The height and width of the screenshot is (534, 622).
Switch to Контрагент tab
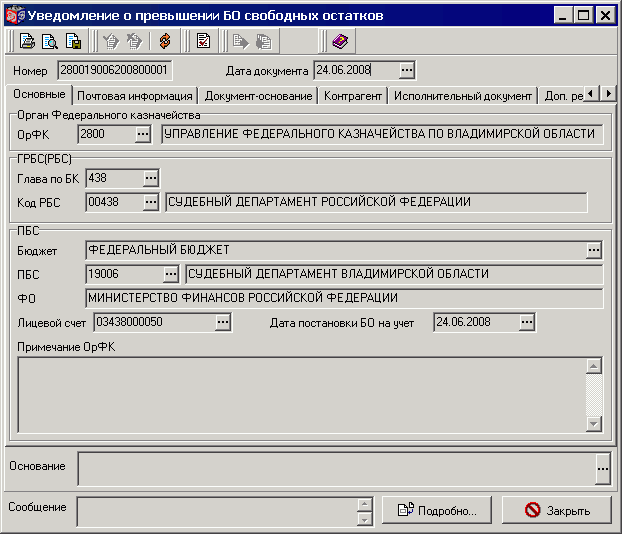point(353,96)
